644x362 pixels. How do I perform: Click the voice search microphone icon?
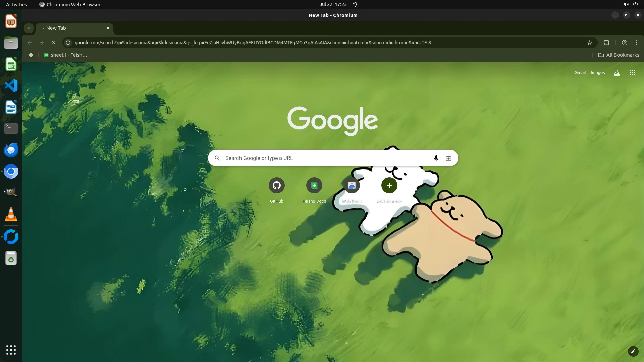(x=436, y=158)
